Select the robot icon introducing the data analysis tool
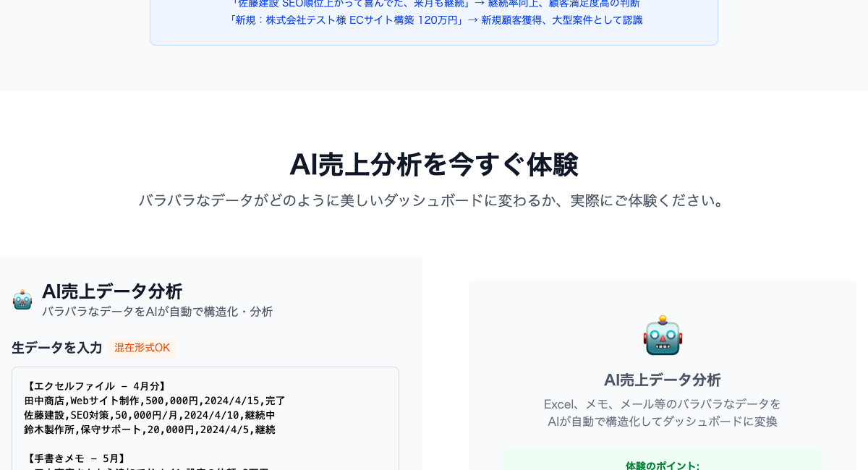Image resolution: width=868 pixels, height=470 pixels. tap(22, 298)
